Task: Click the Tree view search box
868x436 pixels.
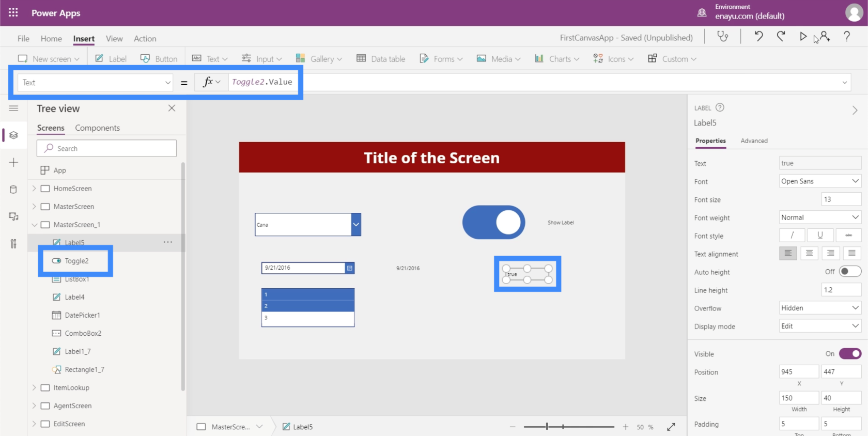Action: point(106,148)
